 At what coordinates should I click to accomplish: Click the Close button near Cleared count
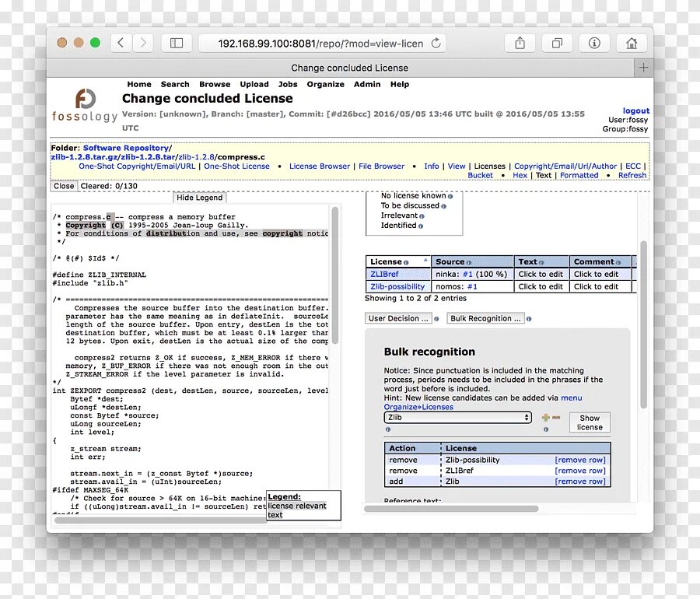click(x=64, y=186)
